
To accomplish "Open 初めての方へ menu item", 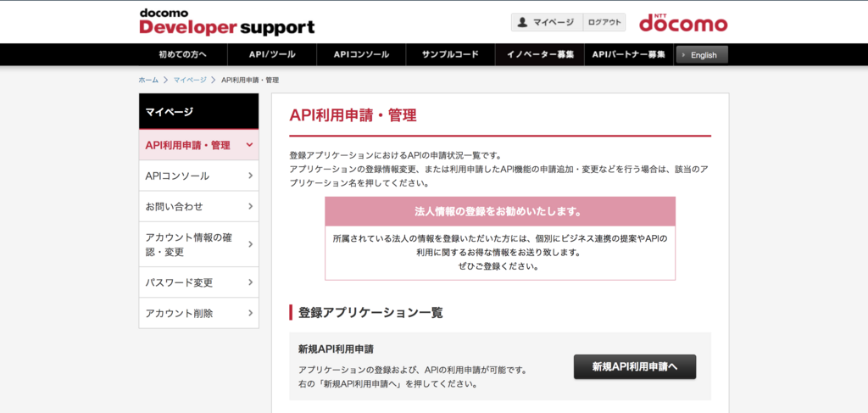I will click(183, 55).
